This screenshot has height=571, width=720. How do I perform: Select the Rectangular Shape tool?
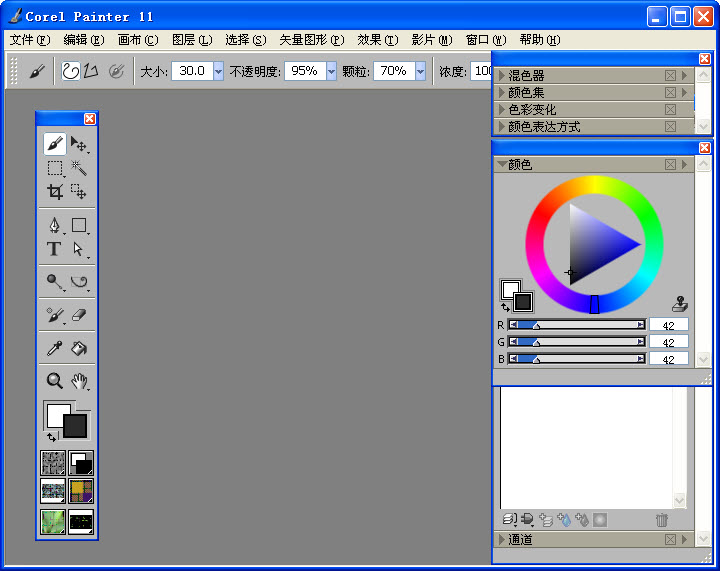click(x=79, y=225)
